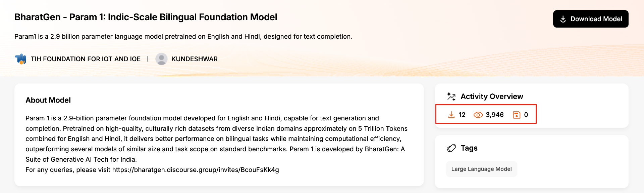The height and width of the screenshot is (193, 644).
Task: Click the bharatgen.discourse.group invite URL
Action: tap(196, 170)
